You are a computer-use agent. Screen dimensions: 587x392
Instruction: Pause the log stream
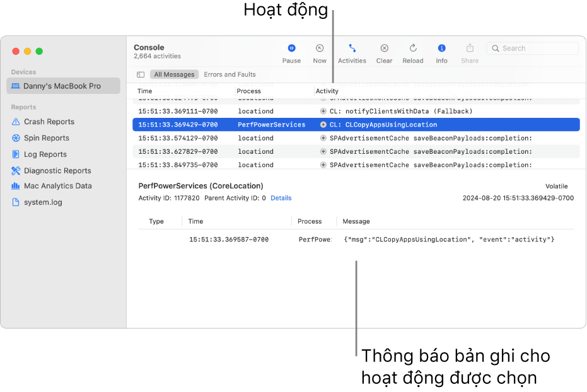[x=291, y=49]
